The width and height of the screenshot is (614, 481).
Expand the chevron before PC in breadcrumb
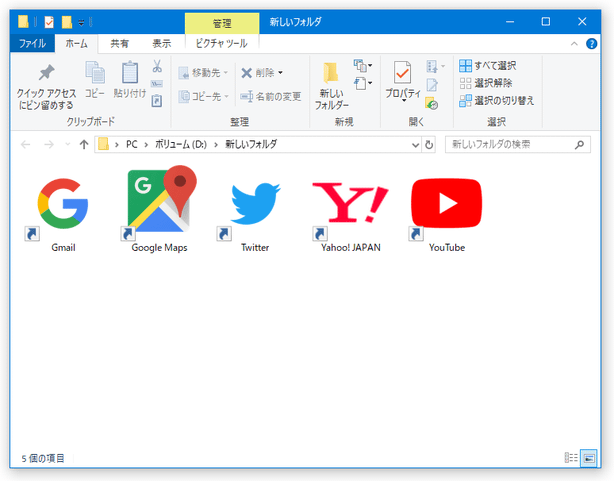[116, 145]
